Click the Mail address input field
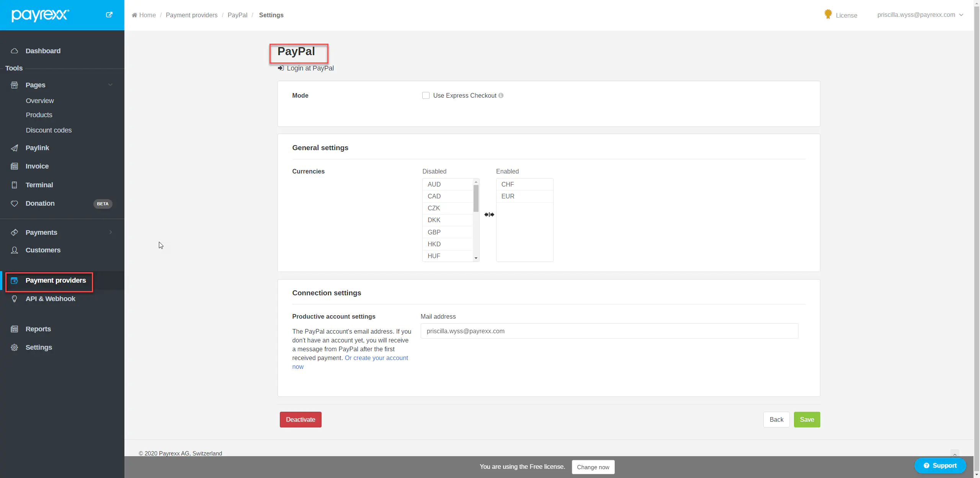Screen dimensions: 980x478 [609, 331]
